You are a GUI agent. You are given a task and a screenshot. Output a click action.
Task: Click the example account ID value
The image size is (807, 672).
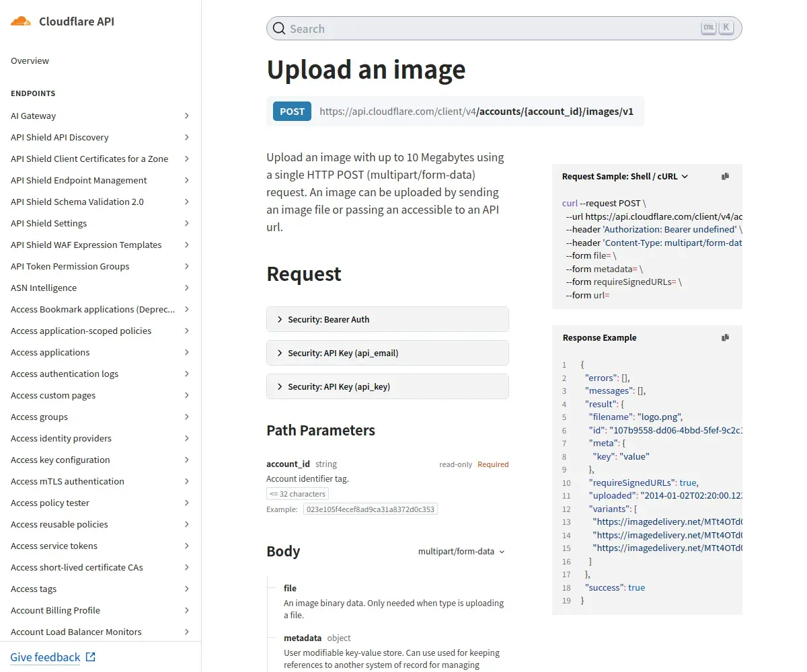click(371, 509)
